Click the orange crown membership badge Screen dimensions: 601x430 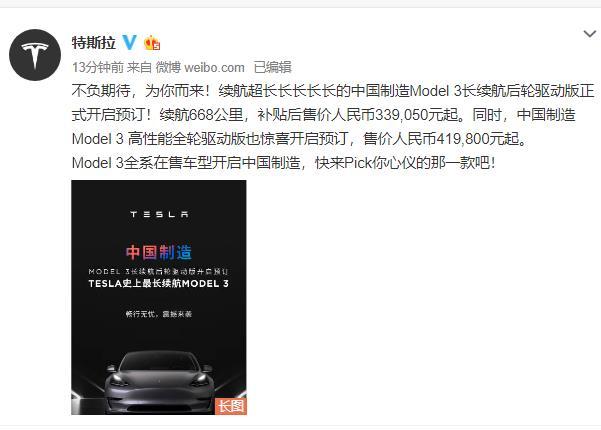click(152, 43)
